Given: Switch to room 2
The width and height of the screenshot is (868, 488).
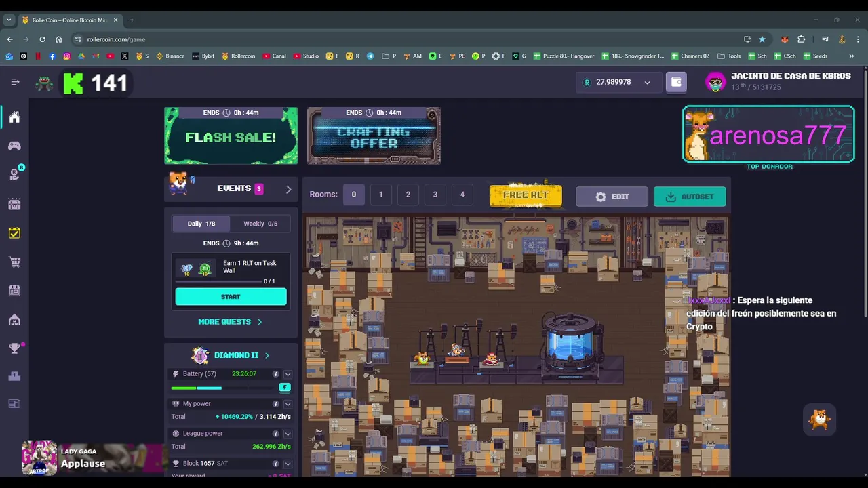Looking at the screenshot, I should (x=408, y=195).
